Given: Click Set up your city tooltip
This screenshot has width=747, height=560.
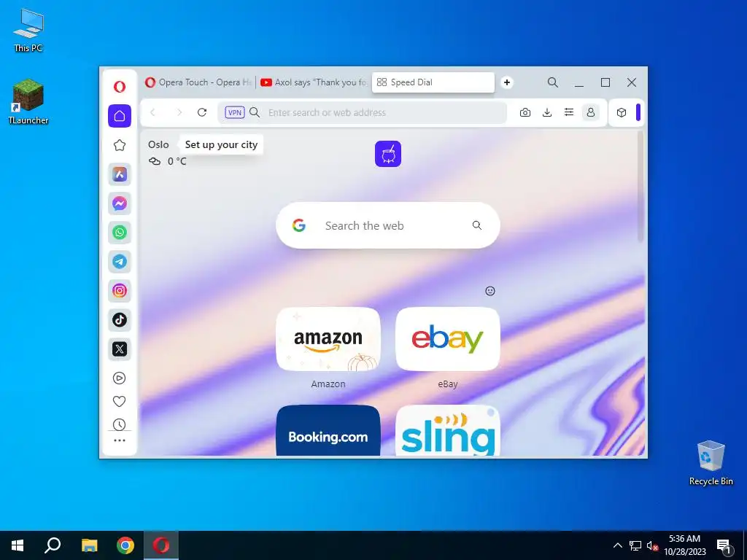Looking at the screenshot, I should 221,145.
